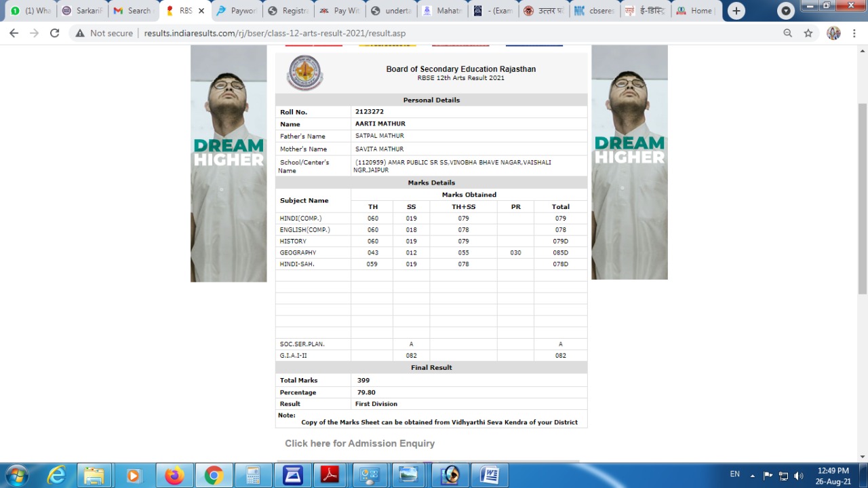Screen dimensions: 868x488
Task: Open Firefox from the taskbar
Action: tap(174, 475)
